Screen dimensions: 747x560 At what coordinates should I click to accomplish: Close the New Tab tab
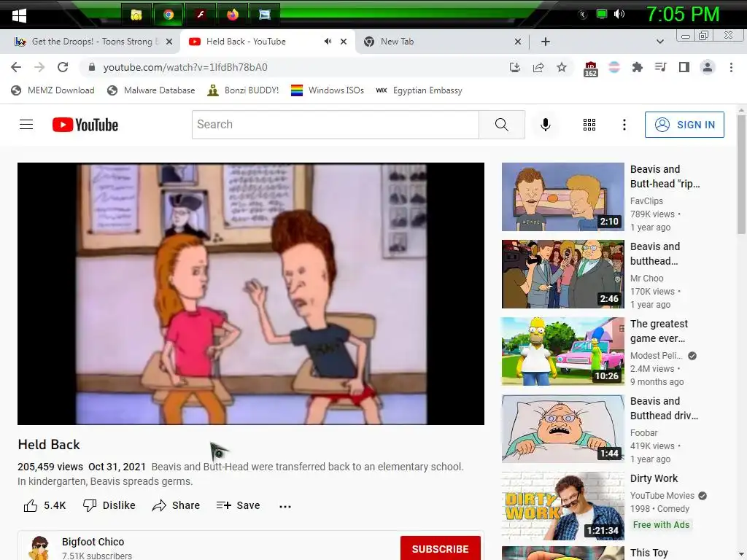pos(518,42)
